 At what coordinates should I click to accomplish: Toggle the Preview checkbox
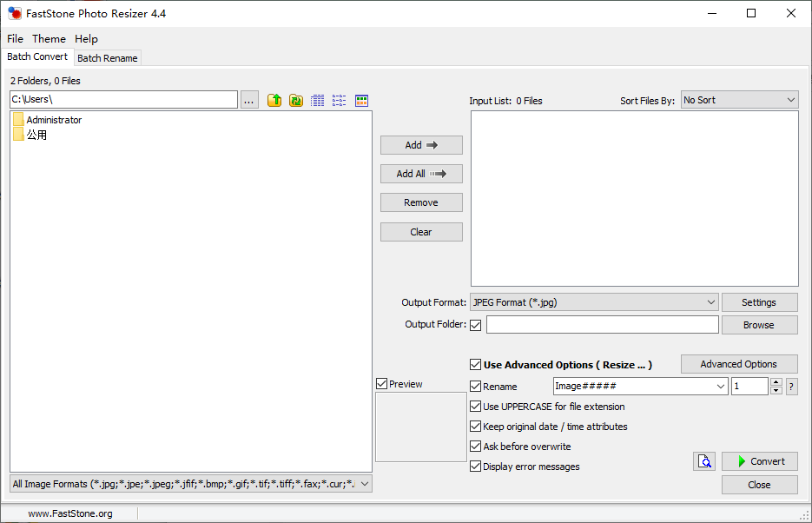tap(381, 384)
